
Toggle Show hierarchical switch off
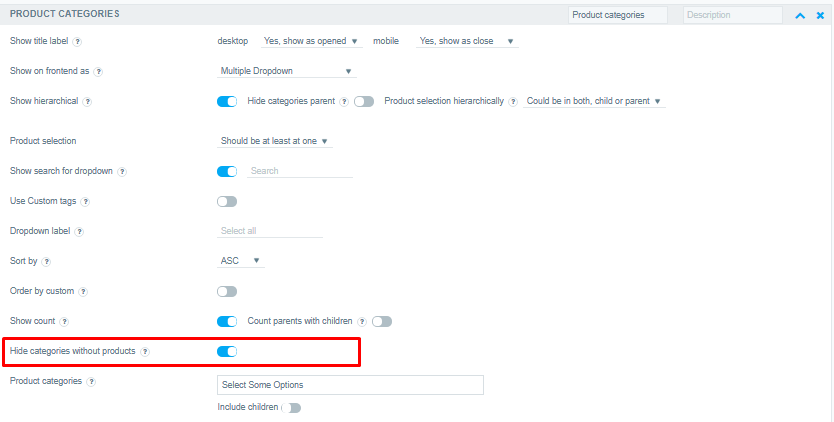[x=227, y=101]
